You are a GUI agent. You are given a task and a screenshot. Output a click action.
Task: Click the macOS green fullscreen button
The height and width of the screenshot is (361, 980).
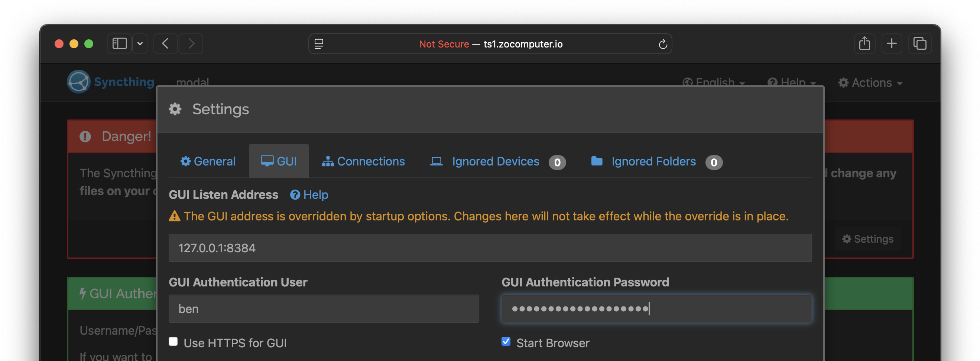[x=89, y=44]
